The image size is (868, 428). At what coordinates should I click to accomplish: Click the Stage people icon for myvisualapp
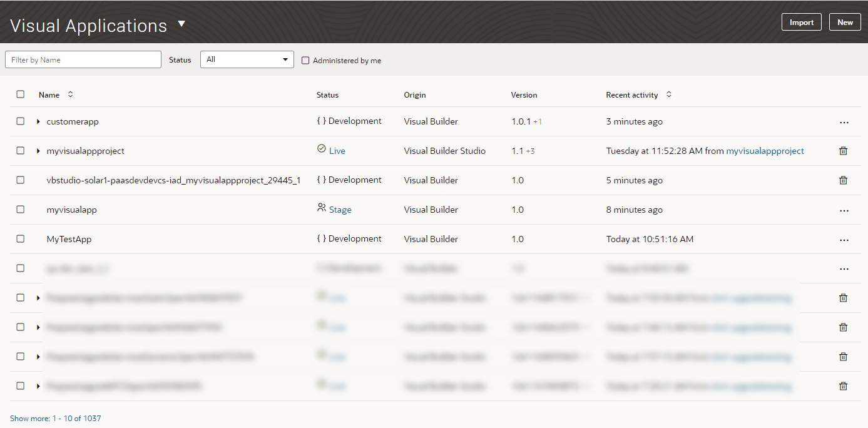tap(322, 208)
